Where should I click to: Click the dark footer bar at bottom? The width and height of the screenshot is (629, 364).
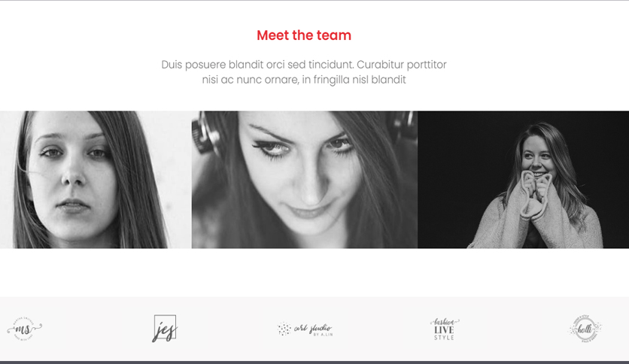point(314,362)
